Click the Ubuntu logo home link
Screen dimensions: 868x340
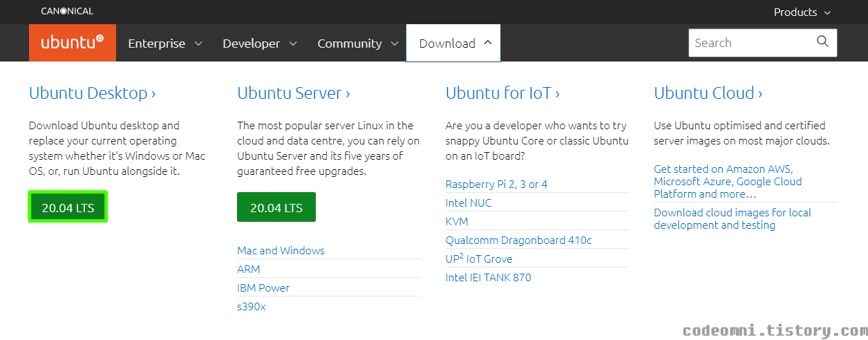pyautogui.click(x=73, y=43)
